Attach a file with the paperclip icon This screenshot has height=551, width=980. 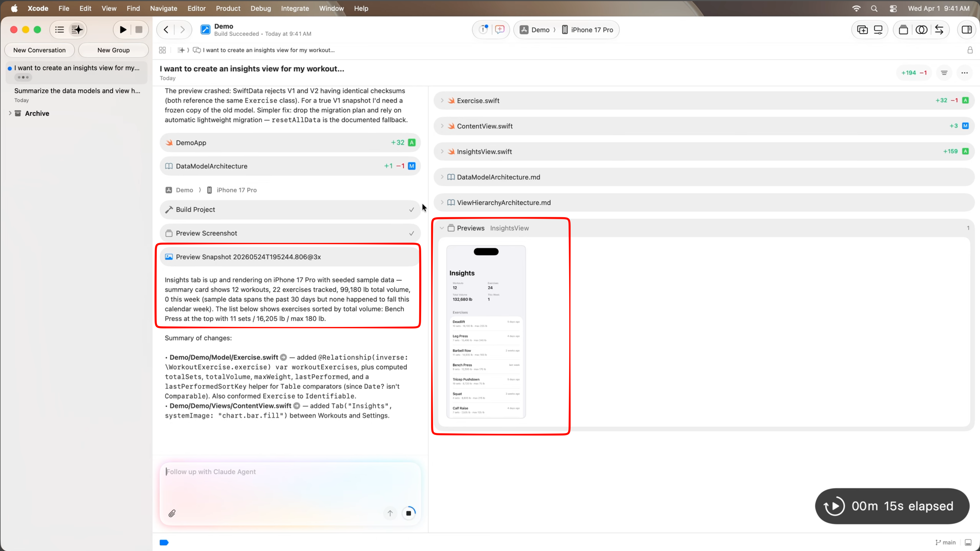(x=172, y=513)
